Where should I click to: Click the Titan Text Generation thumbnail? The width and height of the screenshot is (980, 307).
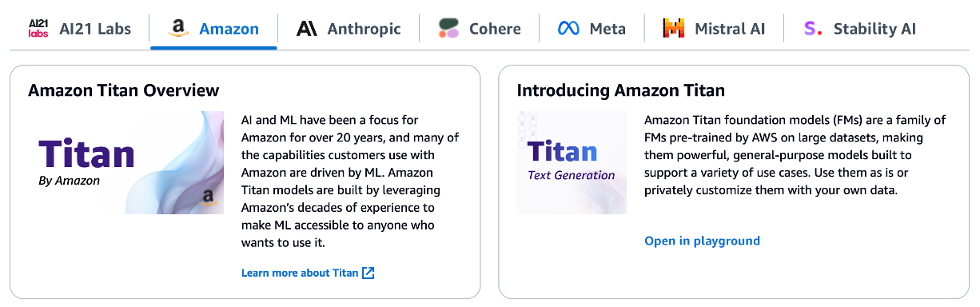572,162
